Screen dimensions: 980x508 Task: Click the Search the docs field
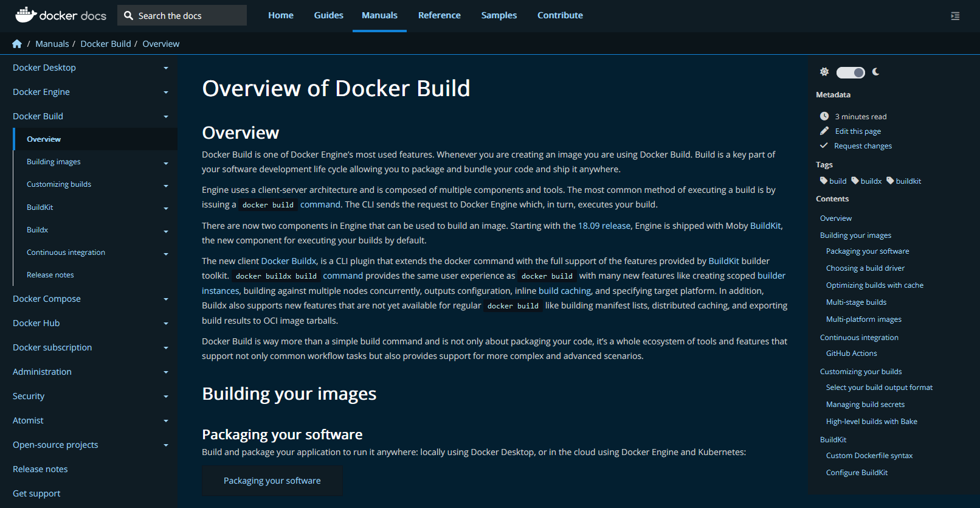point(182,15)
